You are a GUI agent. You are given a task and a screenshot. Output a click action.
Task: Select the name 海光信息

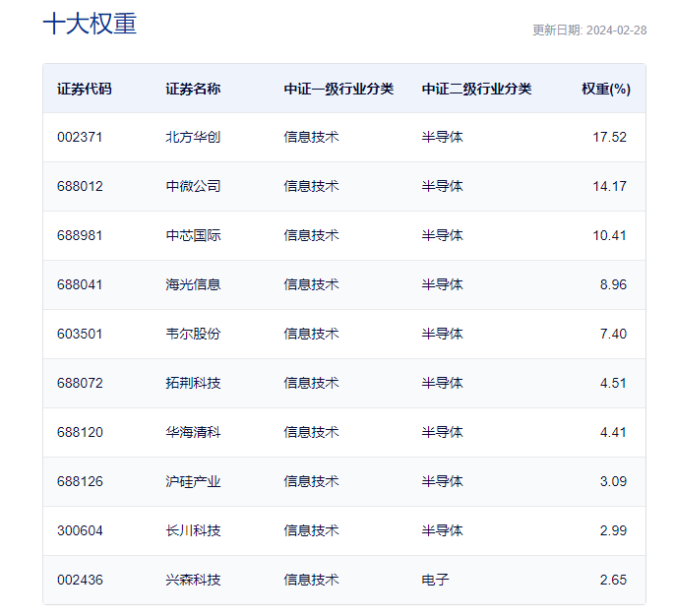[193, 284]
